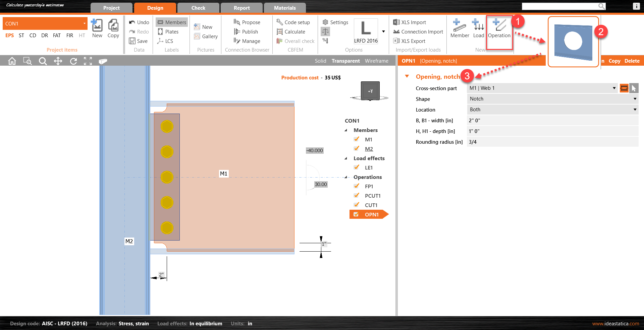Edit the B1 width value field

click(x=537, y=120)
